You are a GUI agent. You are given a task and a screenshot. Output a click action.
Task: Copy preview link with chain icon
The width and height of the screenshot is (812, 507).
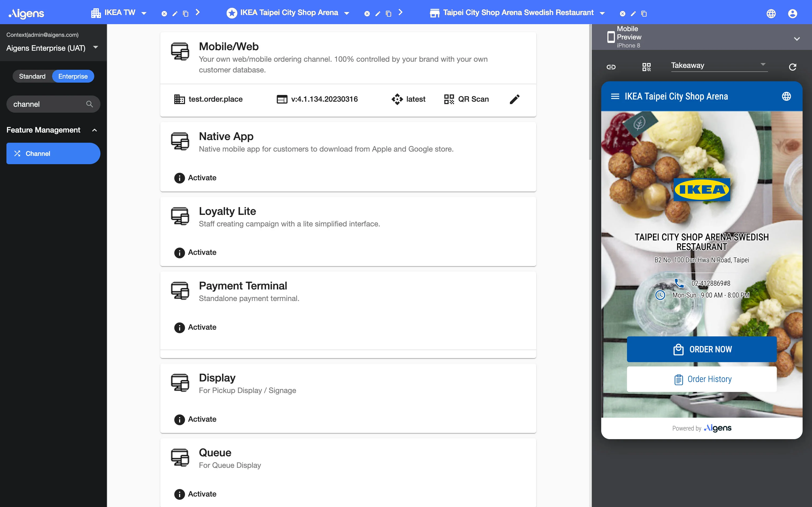pyautogui.click(x=611, y=67)
